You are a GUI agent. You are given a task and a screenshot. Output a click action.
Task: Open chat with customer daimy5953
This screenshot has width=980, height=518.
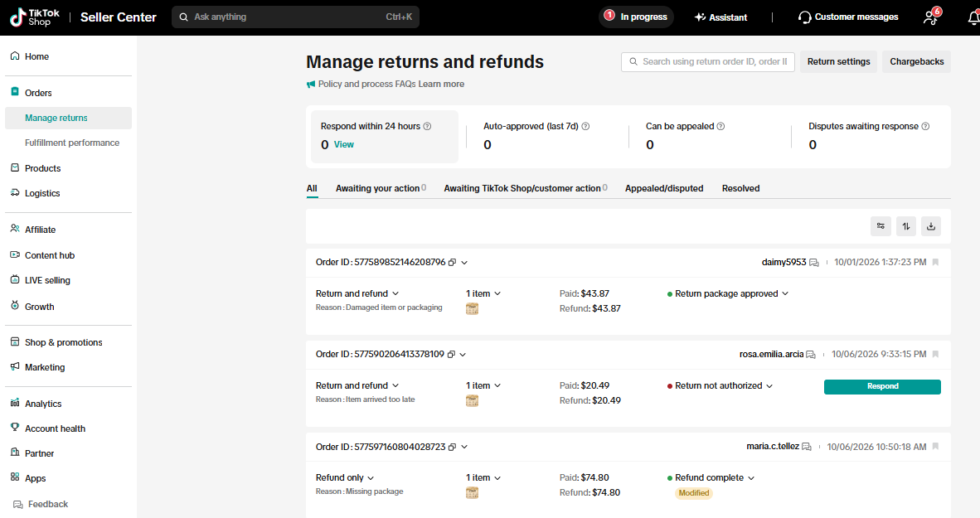(x=813, y=263)
